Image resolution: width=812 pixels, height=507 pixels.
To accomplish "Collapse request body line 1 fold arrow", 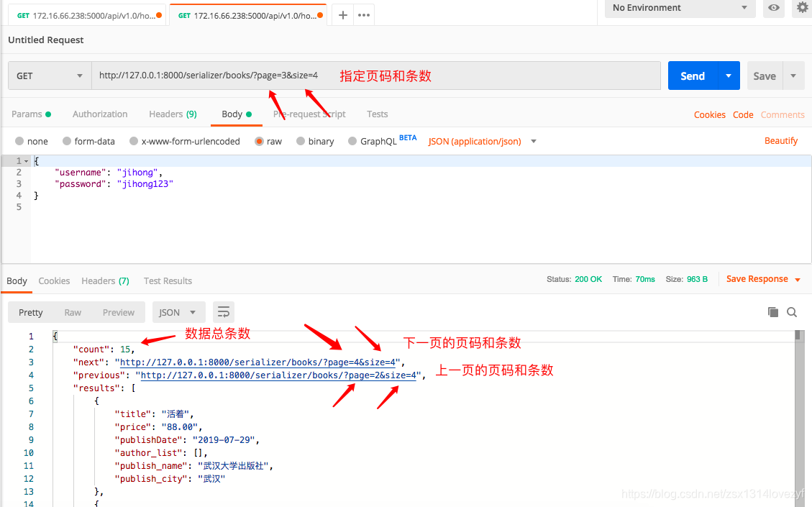I will tap(27, 161).
